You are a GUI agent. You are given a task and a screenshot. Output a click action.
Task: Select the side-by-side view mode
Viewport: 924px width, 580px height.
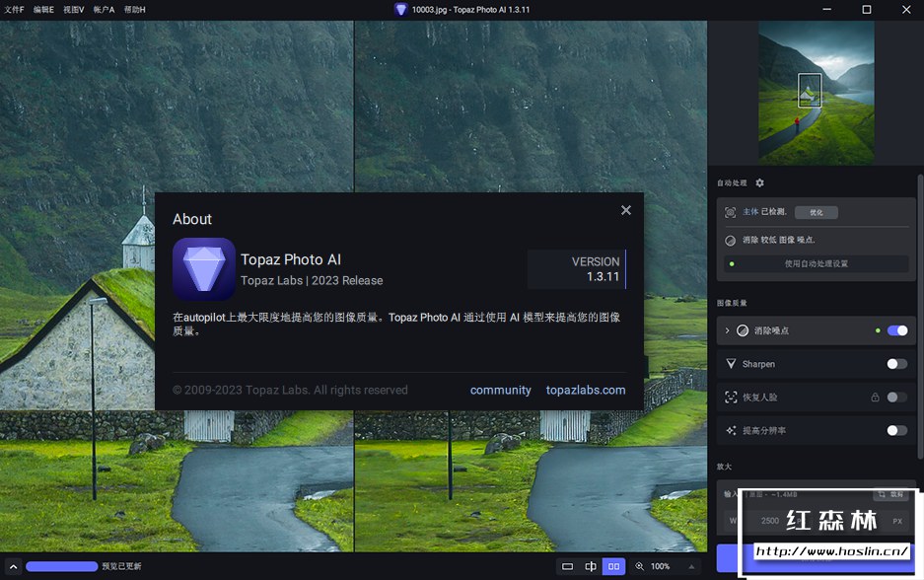(613, 566)
